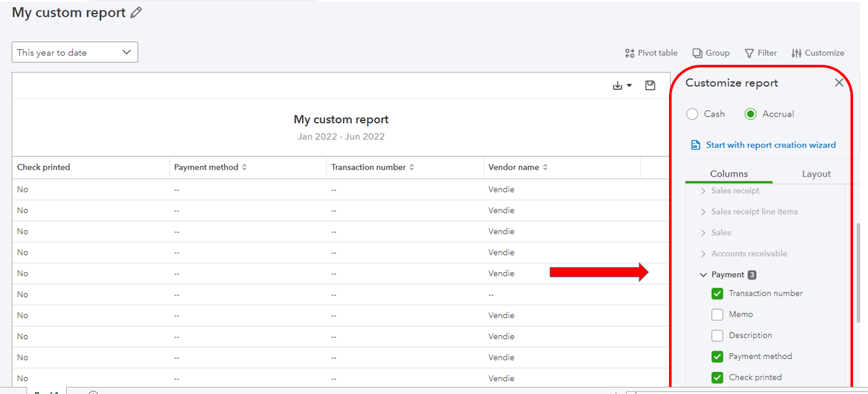Click the Group icon
The width and height of the screenshot is (868, 394).
point(710,52)
